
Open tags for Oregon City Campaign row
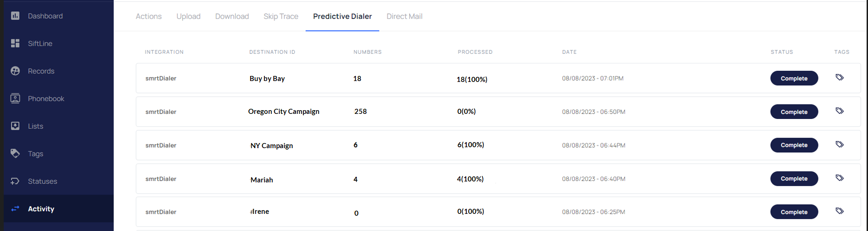tap(840, 111)
